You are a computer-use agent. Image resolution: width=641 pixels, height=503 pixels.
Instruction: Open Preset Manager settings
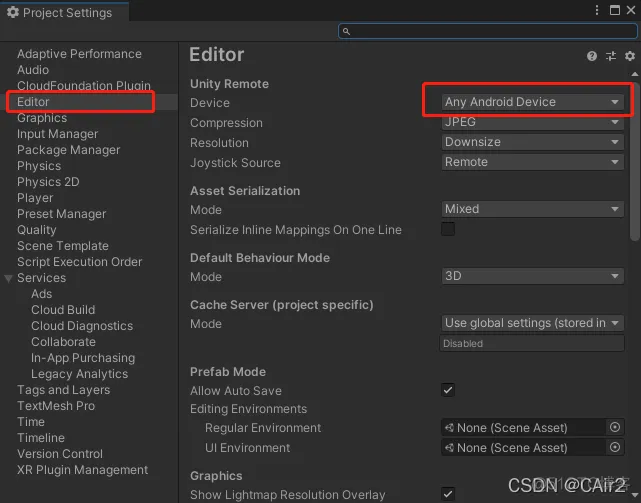coord(62,213)
